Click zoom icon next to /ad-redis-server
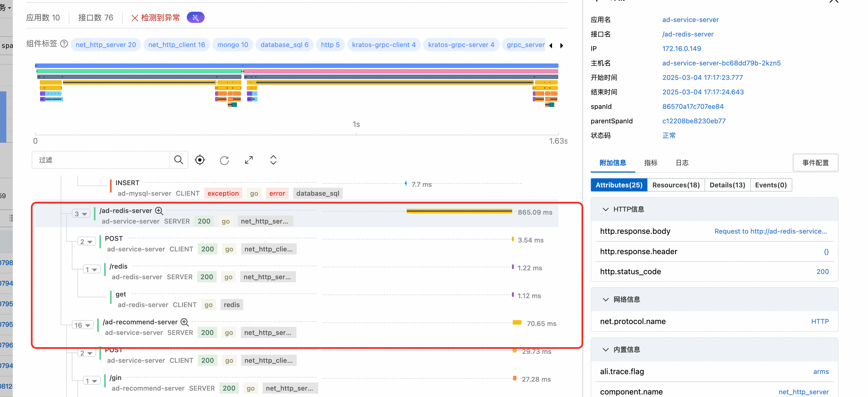Screen dimensions: 868x397 point(159,211)
